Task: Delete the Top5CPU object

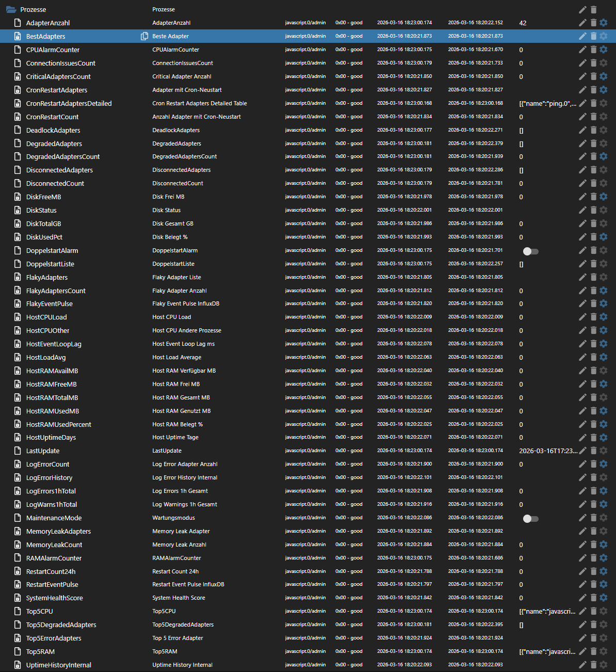Action: point(593,611)
